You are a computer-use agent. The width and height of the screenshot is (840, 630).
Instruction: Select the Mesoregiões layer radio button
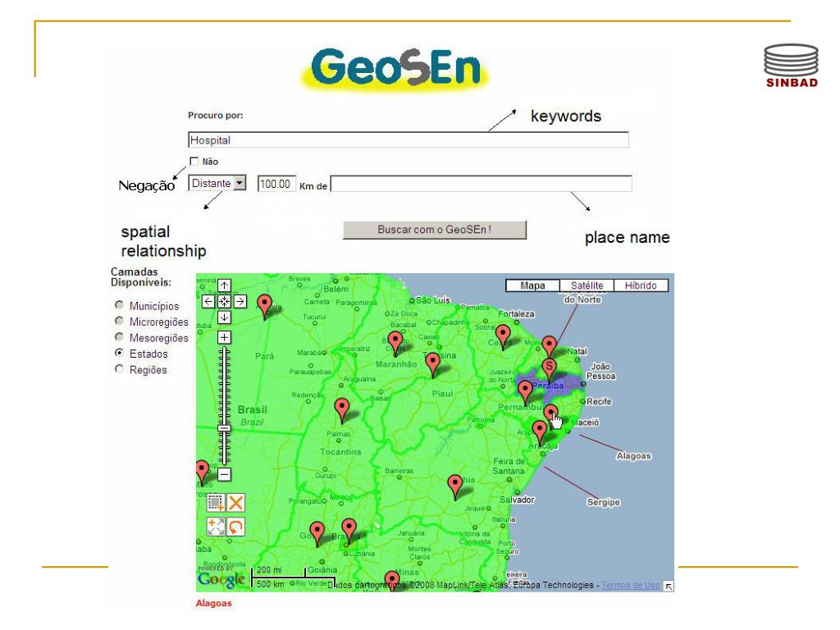pos(120,337)
